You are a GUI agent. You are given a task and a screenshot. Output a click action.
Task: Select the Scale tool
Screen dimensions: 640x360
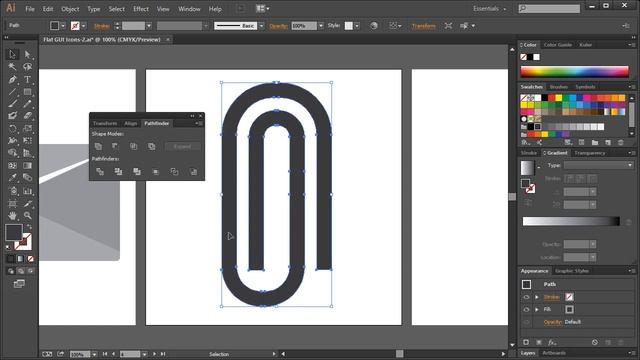click(27, 129)
